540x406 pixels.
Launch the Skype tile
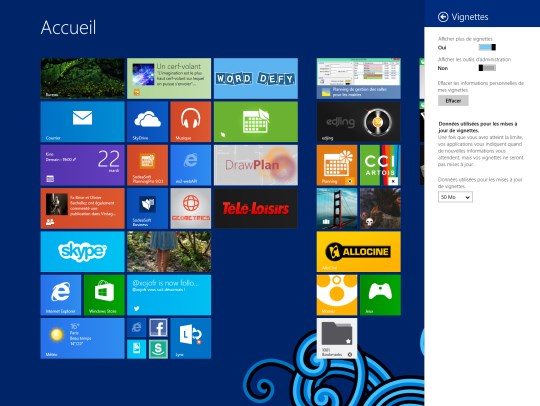(83, 252)
